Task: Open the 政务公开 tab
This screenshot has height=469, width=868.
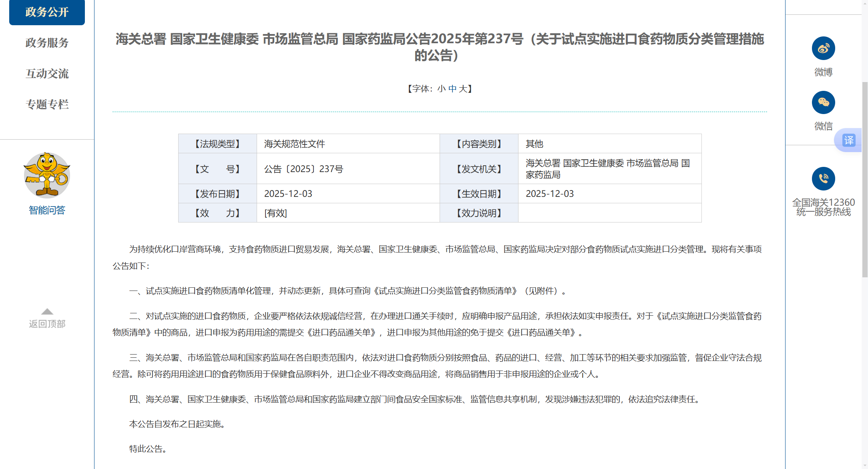Action: click(x=47, y=12)
